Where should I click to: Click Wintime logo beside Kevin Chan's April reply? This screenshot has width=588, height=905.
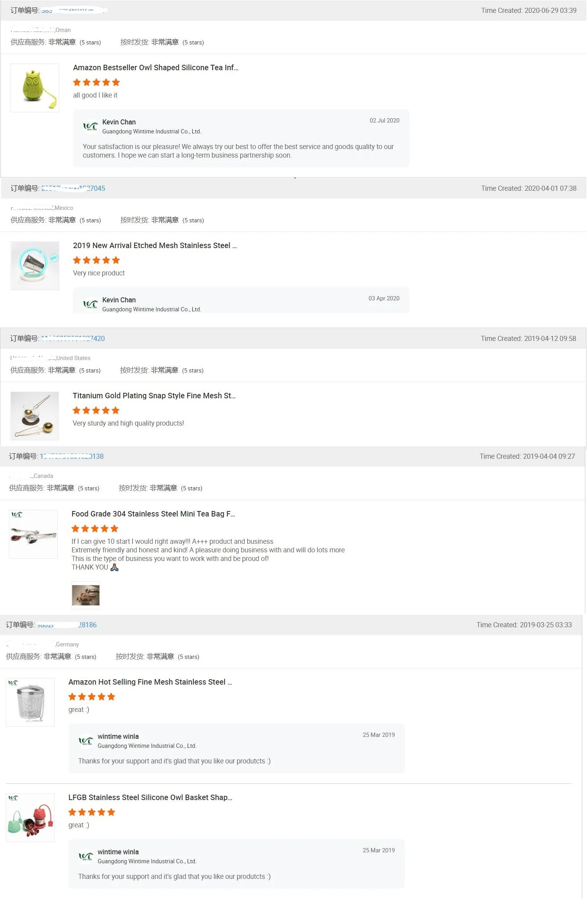point(90,304)
